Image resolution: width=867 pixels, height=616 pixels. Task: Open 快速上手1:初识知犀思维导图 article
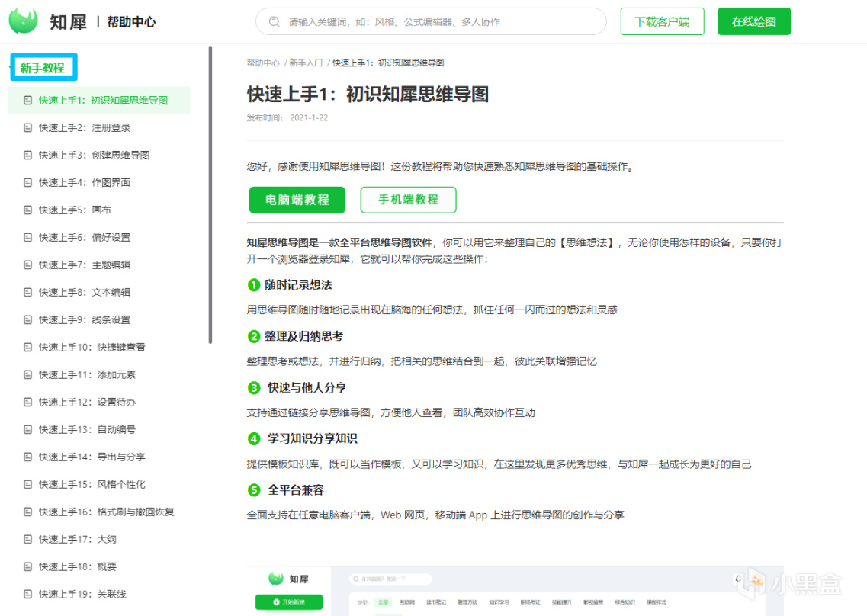click(x=100, y=100)
